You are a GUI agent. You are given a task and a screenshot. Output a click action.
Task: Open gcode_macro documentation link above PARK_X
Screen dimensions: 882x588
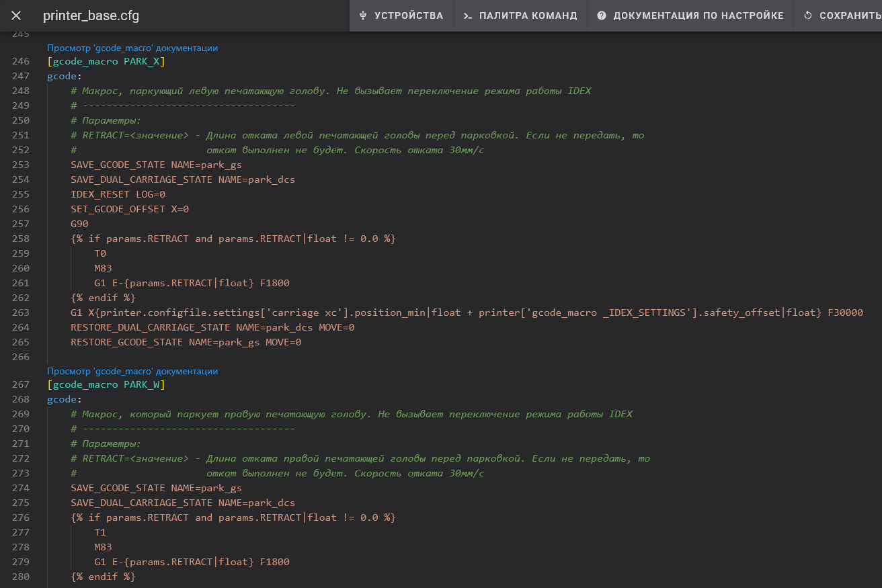(x=132, y=48)
